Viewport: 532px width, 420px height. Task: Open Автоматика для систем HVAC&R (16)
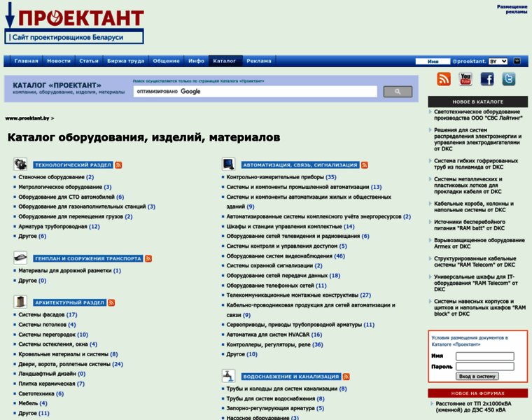click(274, 335)
